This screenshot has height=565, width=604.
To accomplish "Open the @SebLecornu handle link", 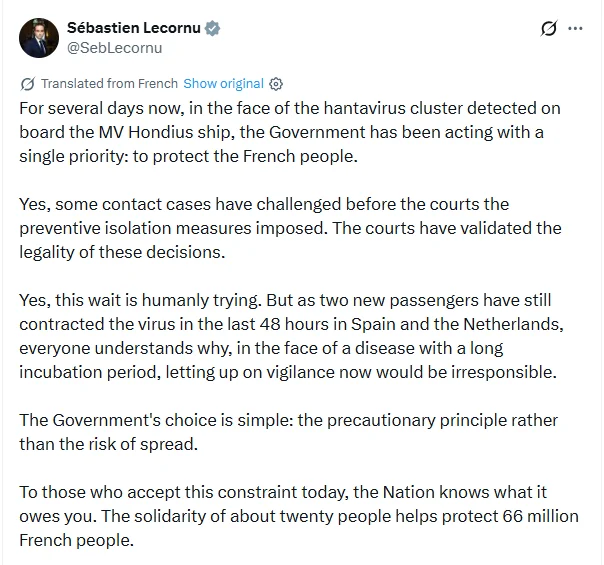I will tap(114, 48).
